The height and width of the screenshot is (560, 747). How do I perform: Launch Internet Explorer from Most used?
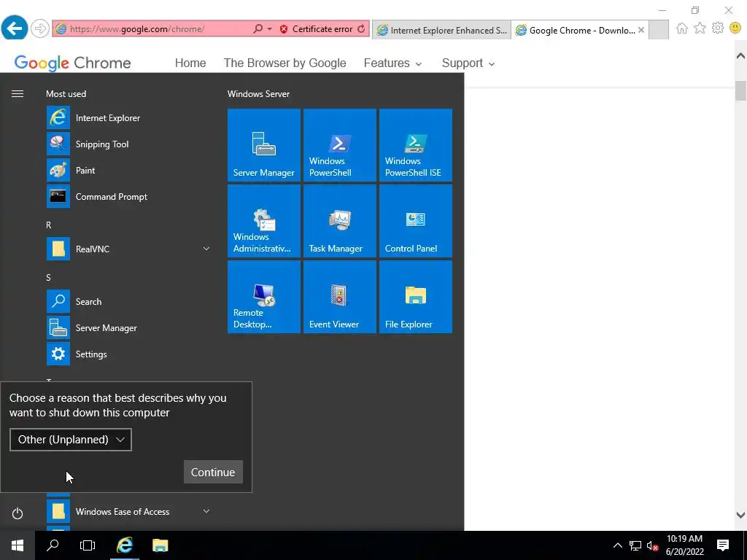pos(128,117)
